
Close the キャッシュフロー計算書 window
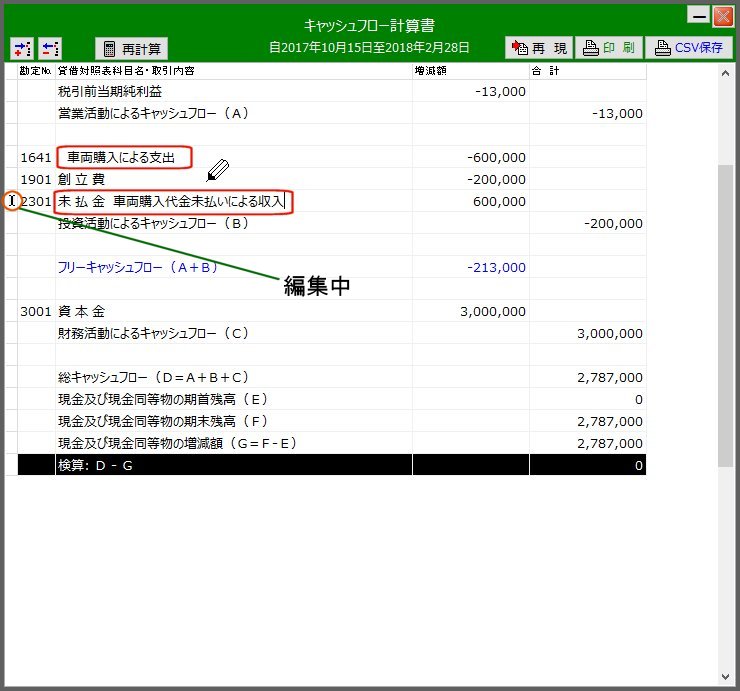tap(722, 15)
